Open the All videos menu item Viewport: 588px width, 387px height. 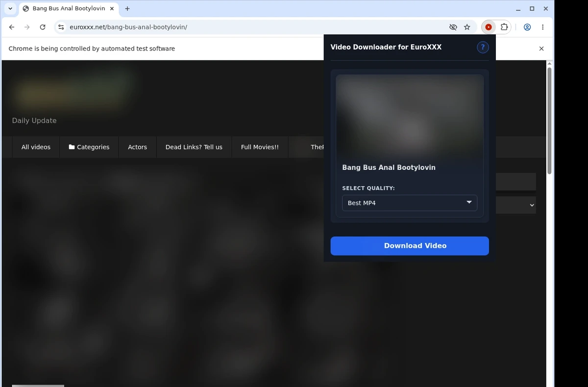click(36, 147)
